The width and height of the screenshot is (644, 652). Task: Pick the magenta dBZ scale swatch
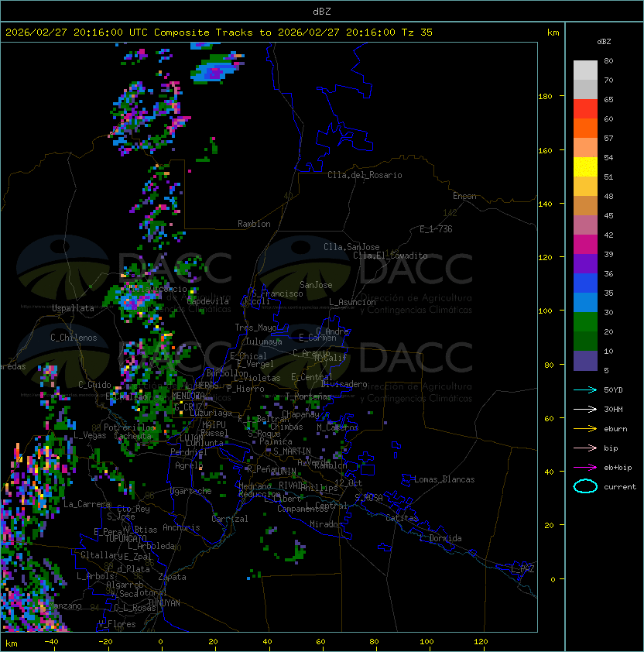click(585, 245)
